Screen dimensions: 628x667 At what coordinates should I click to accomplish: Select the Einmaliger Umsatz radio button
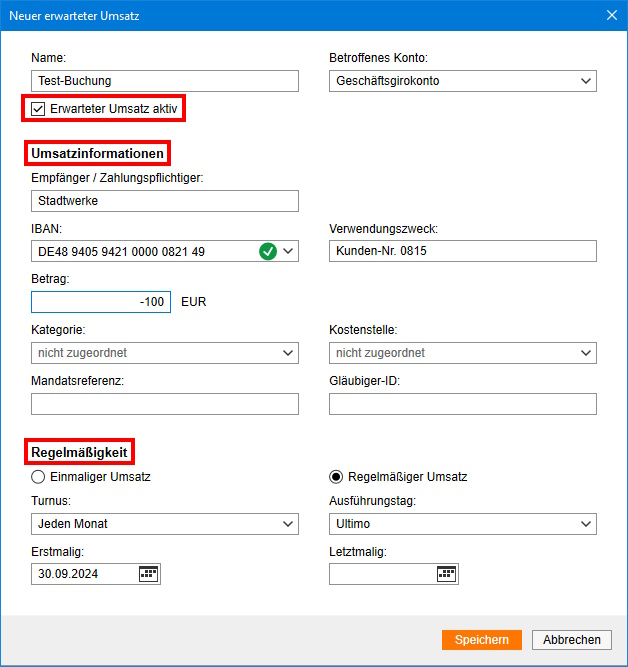coord(39,477)
